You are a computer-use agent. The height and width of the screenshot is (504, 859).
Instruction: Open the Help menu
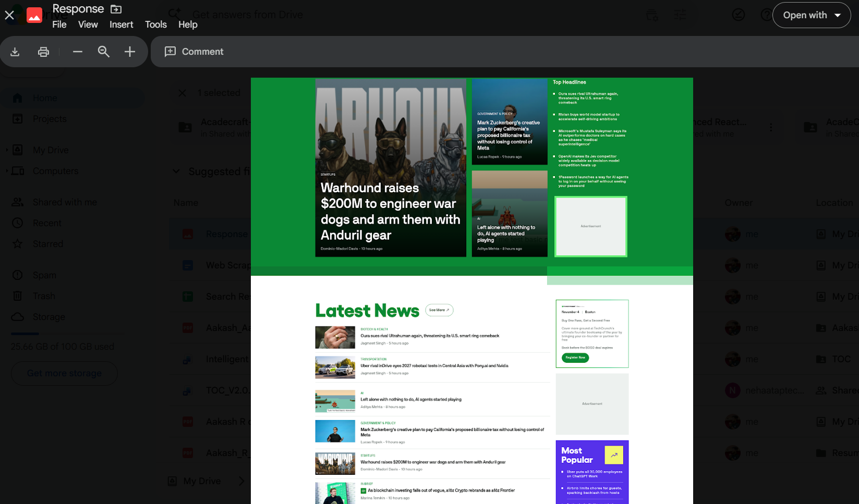(188, 24)
